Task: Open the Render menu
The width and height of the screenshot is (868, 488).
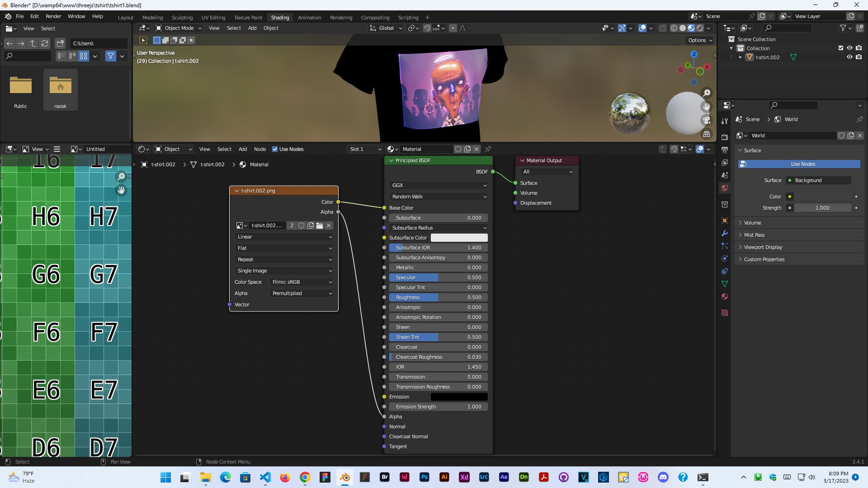Action: 53,16
